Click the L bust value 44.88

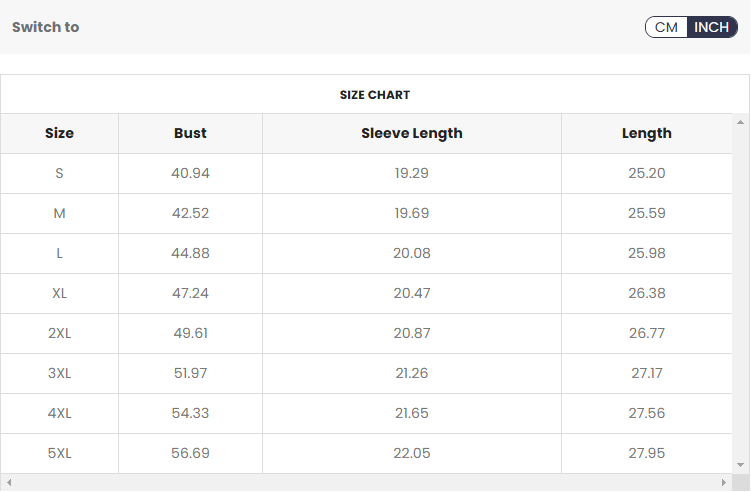tap(190, 253)
